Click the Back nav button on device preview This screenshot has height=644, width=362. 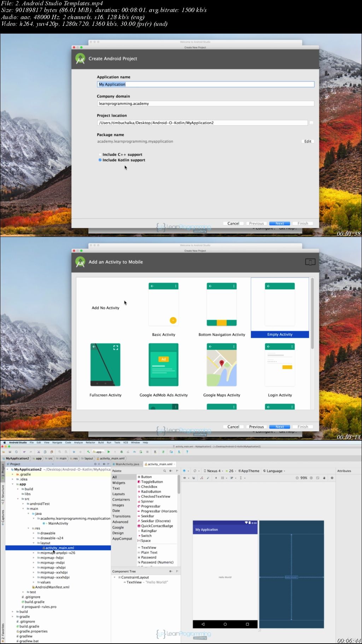[x=203, y=624]
